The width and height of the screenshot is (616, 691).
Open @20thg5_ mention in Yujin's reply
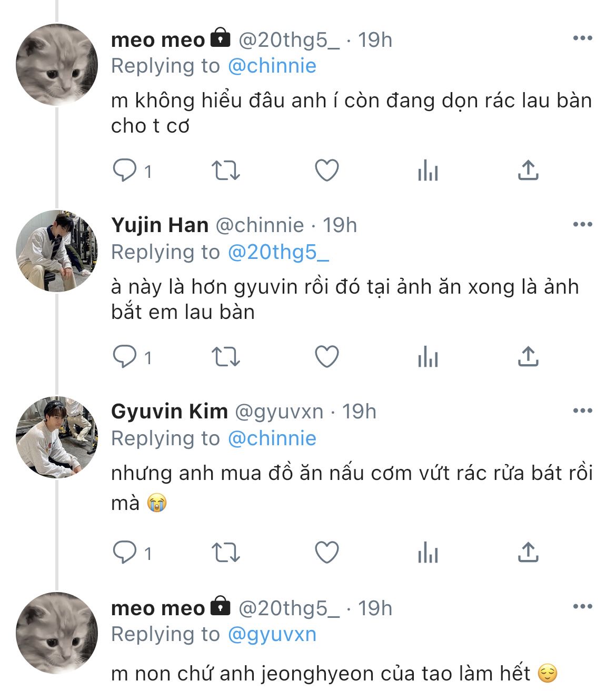click(x=278, y=252)
